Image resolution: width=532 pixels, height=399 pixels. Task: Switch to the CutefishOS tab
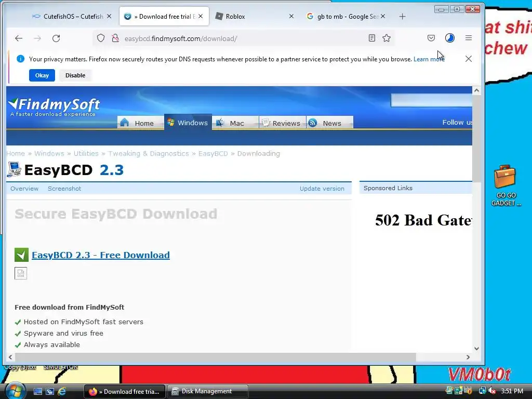point(72,16)
